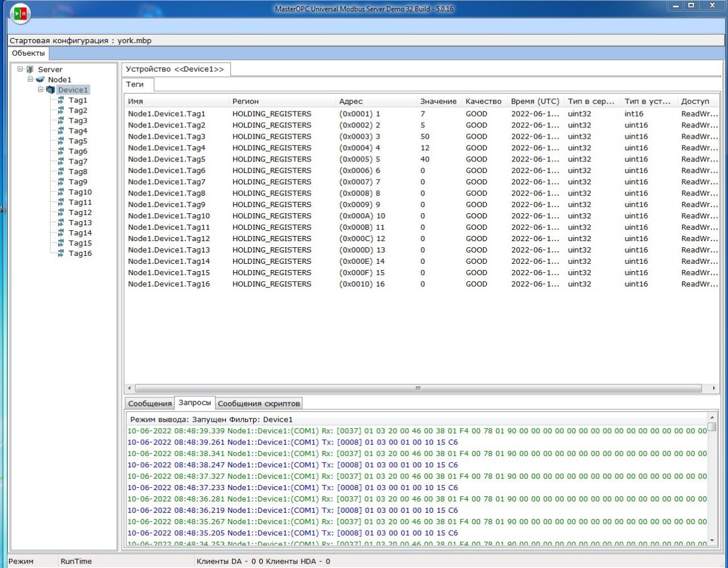
Task: Sort by the Время (UTC) column header
Action: [x=535, y=101]
